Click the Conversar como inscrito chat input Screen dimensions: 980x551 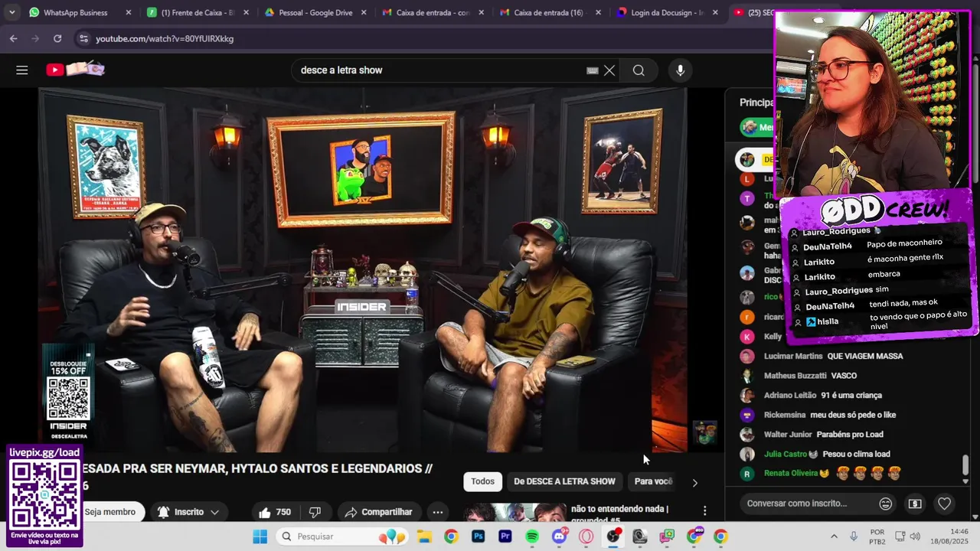[808, 504]
